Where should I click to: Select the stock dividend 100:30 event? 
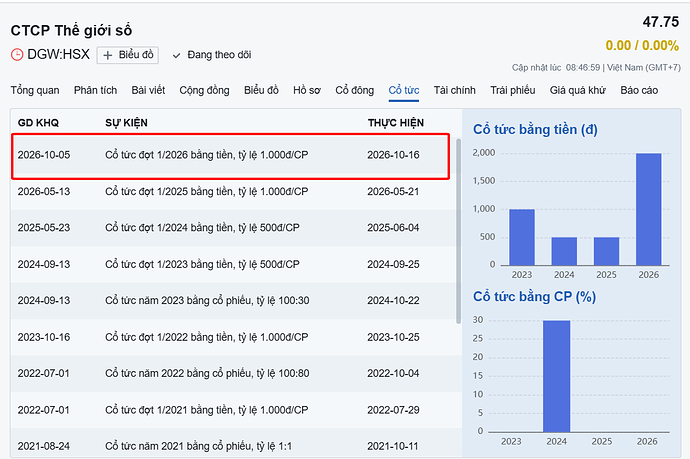207,300
